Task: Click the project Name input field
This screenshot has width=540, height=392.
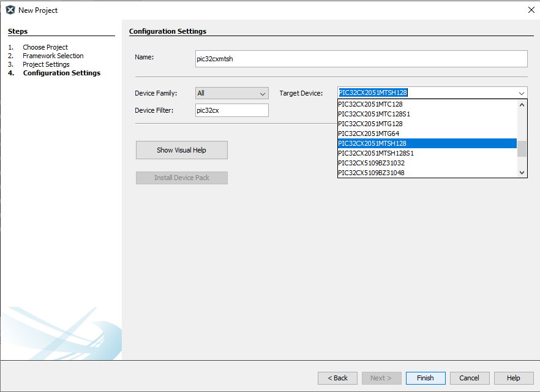Action: coord(361,59)
